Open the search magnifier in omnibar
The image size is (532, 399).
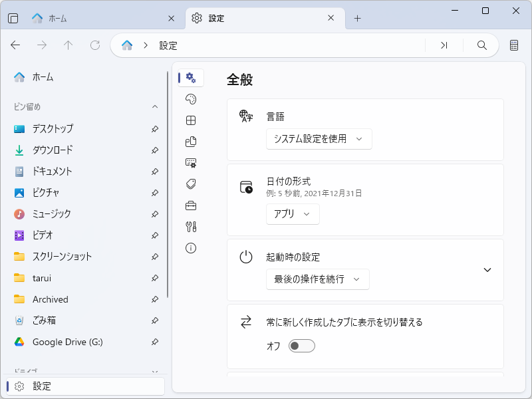481,45
